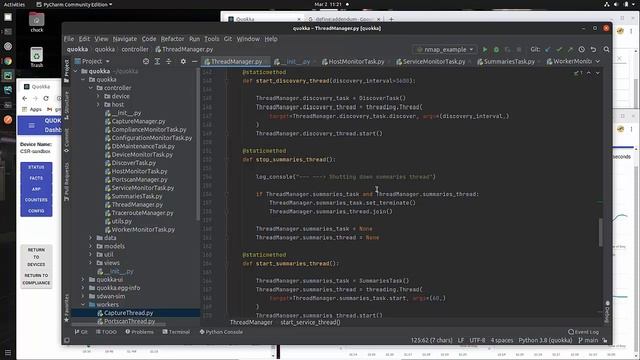Open Project panel gear settings
The width and height of the screenshot is (640, 360).
[183, 61]
